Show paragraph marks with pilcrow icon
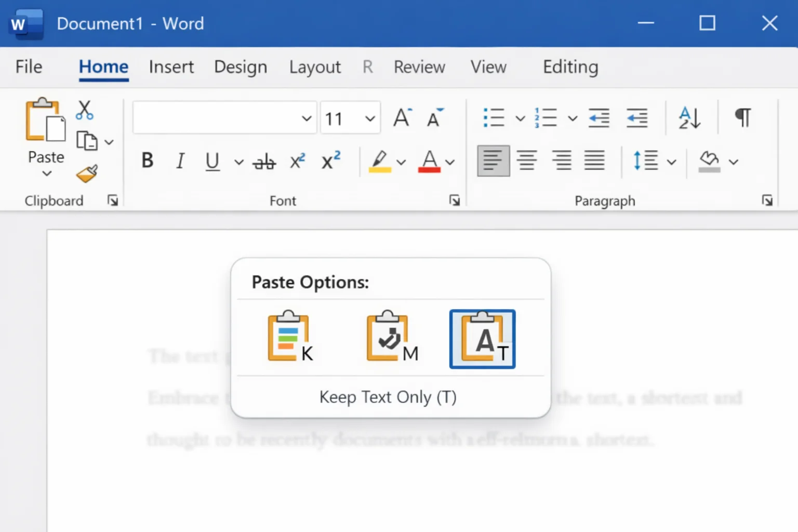The image size is (798, 532). [x=743, y=118]
